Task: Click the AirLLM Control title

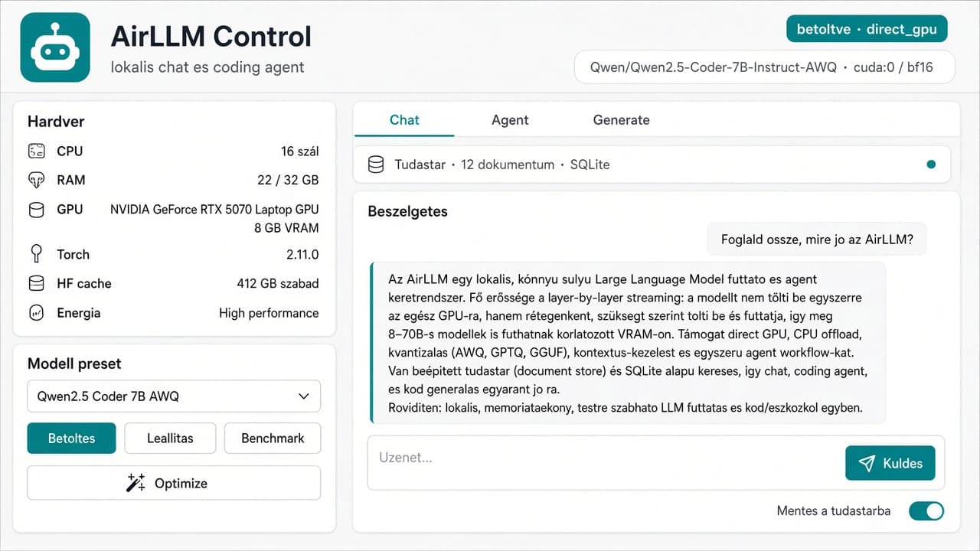Action: coord(211,36)
